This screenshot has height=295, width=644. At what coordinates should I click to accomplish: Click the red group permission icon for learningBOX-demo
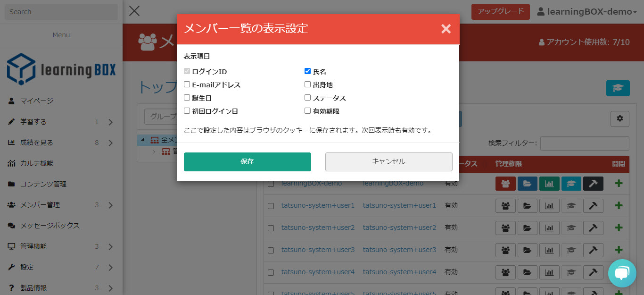coord(505,184)
